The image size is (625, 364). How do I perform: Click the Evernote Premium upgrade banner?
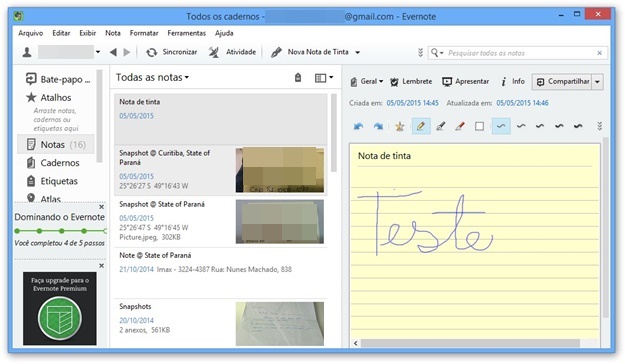(60, 309)
